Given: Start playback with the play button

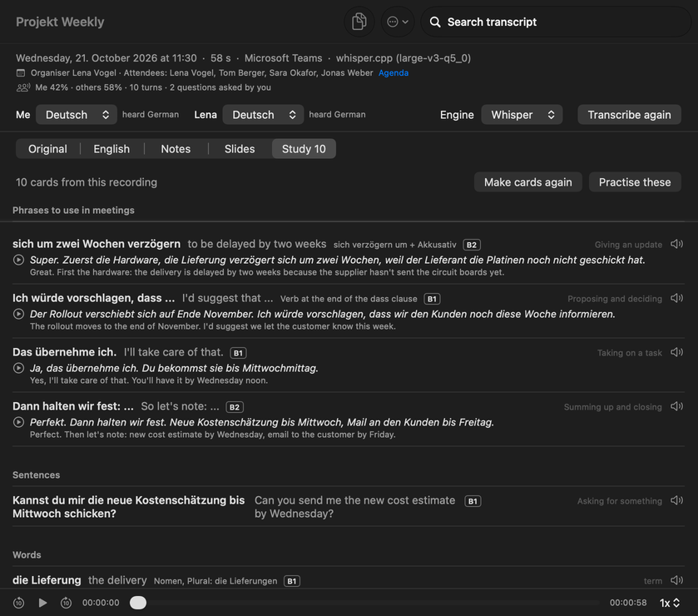Looking at the screenshot, I should point(42,603).
